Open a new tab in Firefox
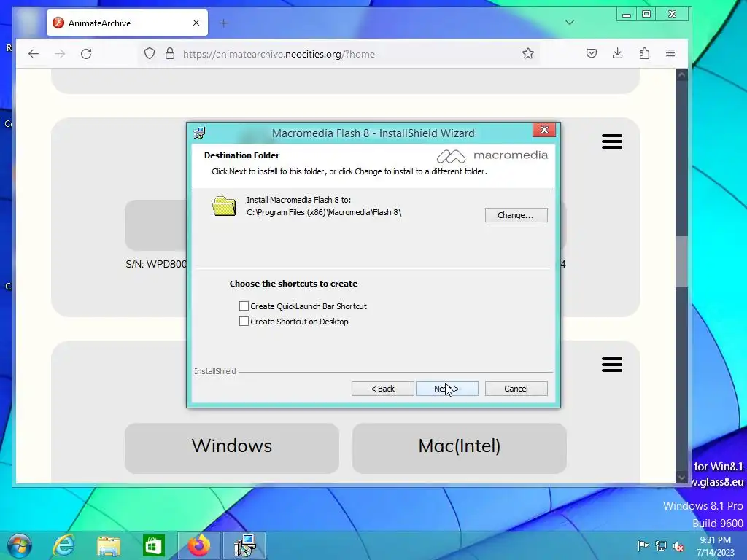 click(x=223, y=23)
